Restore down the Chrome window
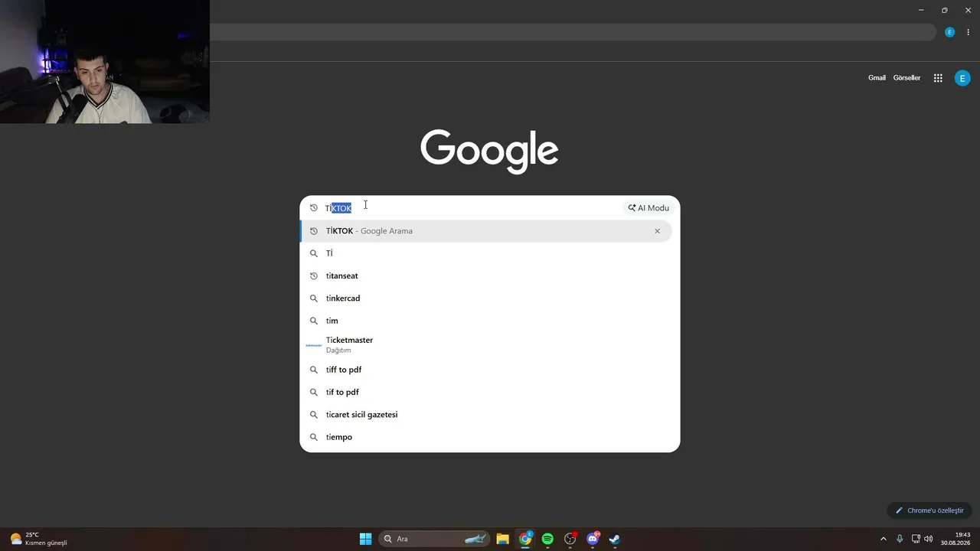980x551 pixels. pos(944,10)
